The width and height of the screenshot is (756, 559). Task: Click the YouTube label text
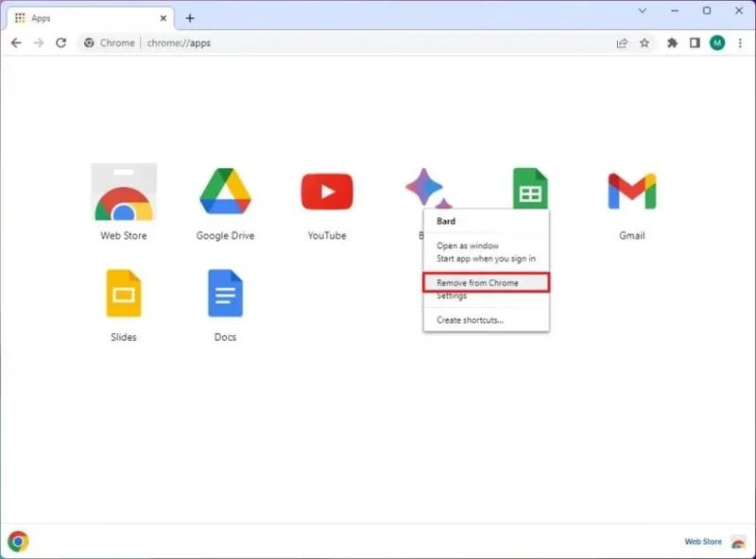pyautogui.click(x=327, y=236)
